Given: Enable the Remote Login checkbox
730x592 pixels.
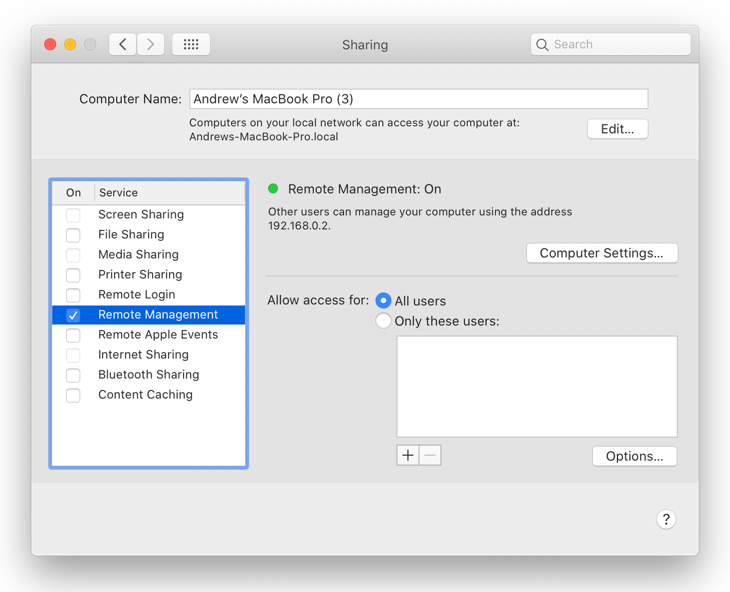Looking at the screenshot, I should coord(73,295).
